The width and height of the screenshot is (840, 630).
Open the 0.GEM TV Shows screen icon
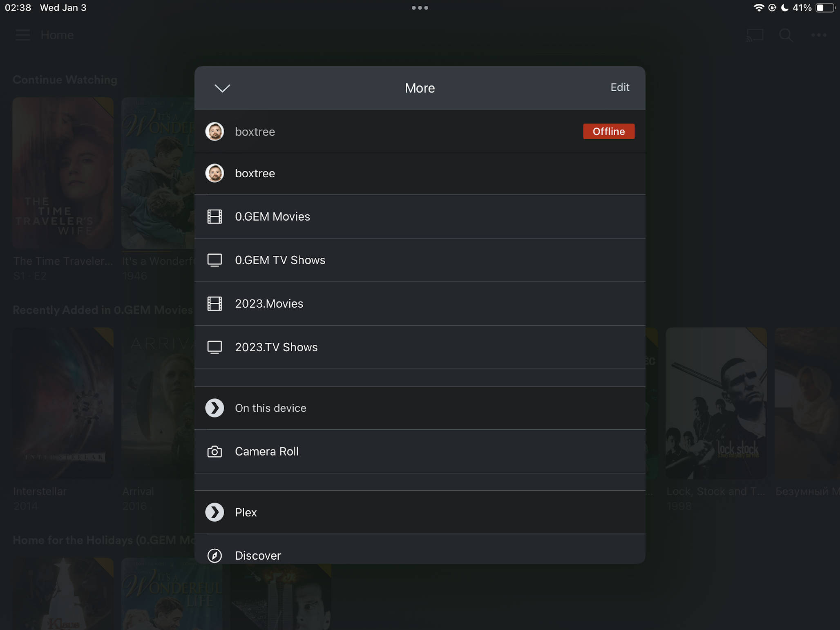(x=214, y=260)
